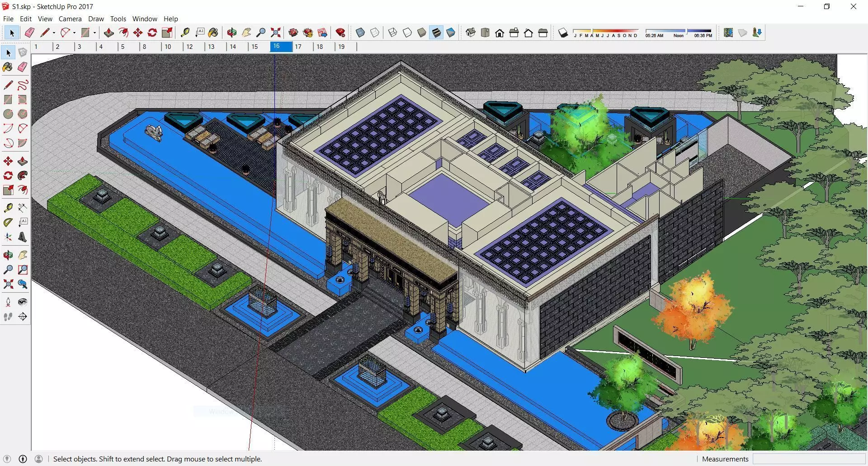868x466 pixels.
Task: Open the Extension Manager ruby icon
Action: click(x=341, y=33)
